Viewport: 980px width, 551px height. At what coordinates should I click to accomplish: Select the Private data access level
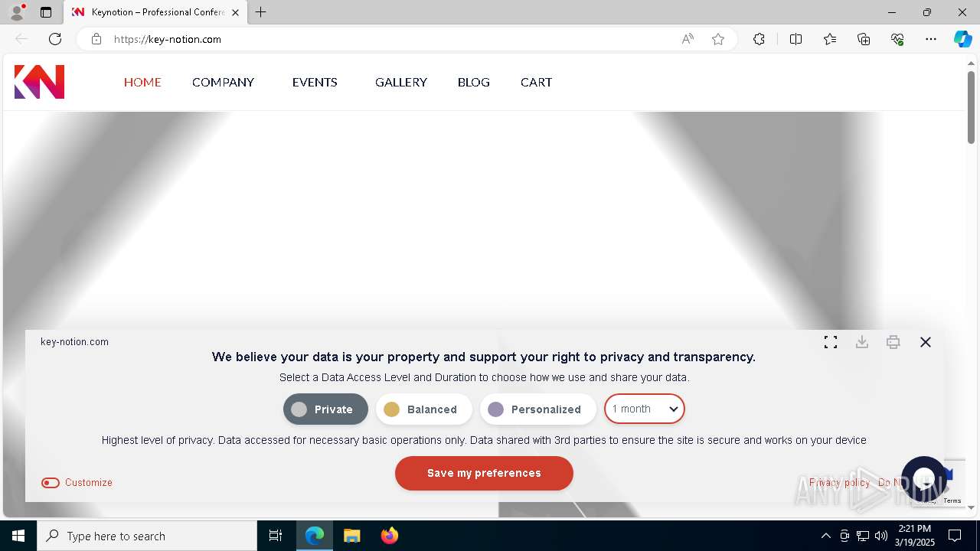click(325, 409)
